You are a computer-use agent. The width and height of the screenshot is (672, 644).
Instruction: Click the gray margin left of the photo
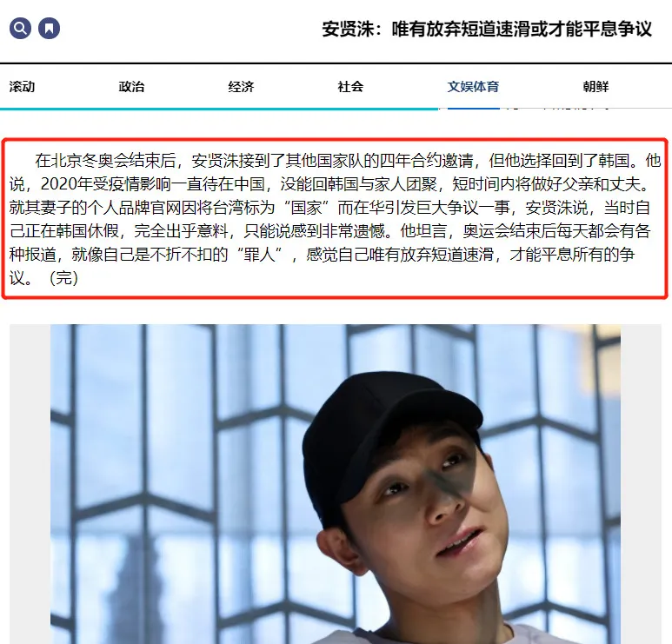pos(30,484)
